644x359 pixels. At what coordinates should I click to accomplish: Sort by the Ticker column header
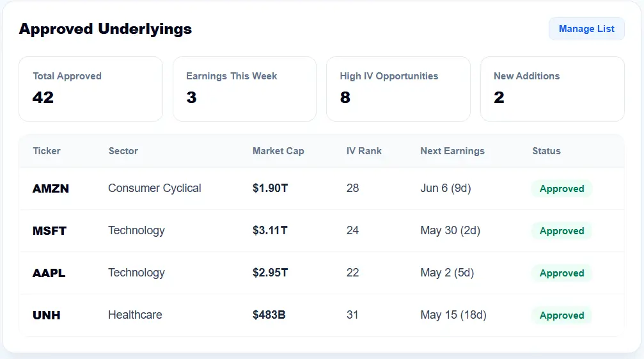coord(47,151)
